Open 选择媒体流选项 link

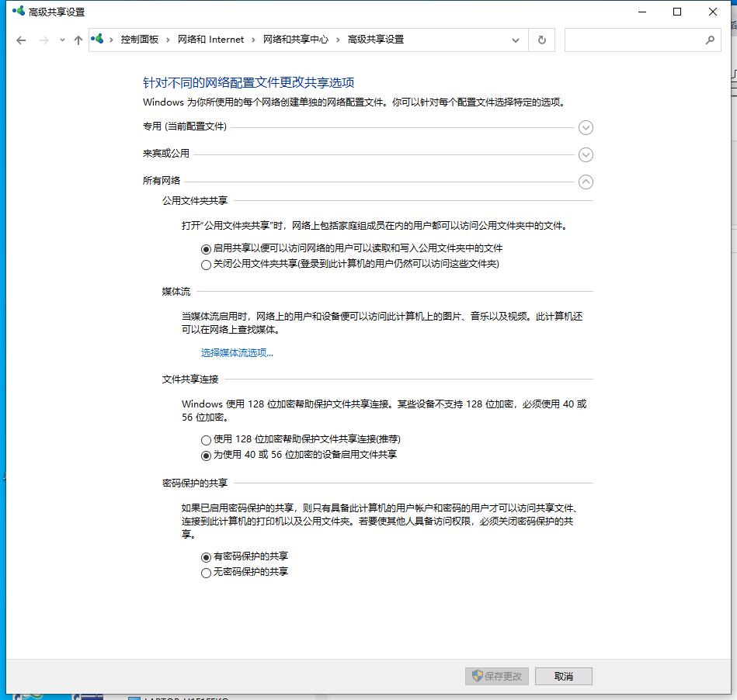tap(235, 352)
